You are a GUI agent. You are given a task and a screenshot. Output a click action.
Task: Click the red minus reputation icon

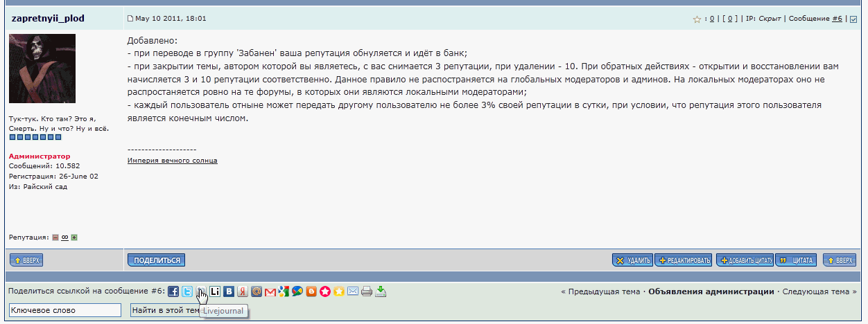55,237
